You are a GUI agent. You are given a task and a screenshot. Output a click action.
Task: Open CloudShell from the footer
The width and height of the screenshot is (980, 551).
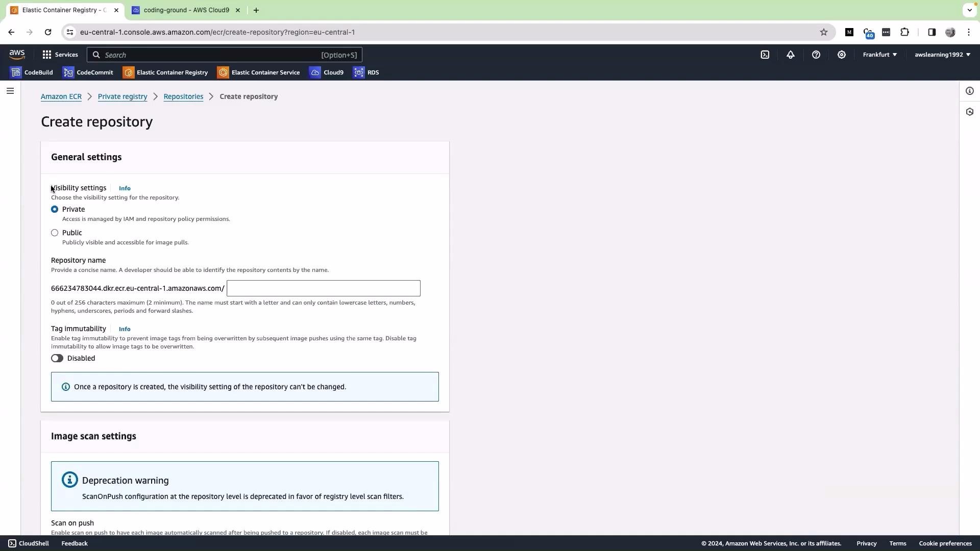click(29, 543)
